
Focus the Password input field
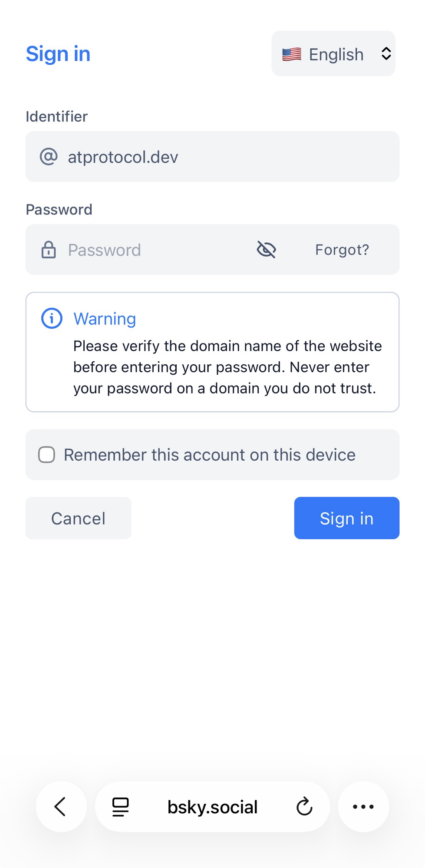point(156,250)
